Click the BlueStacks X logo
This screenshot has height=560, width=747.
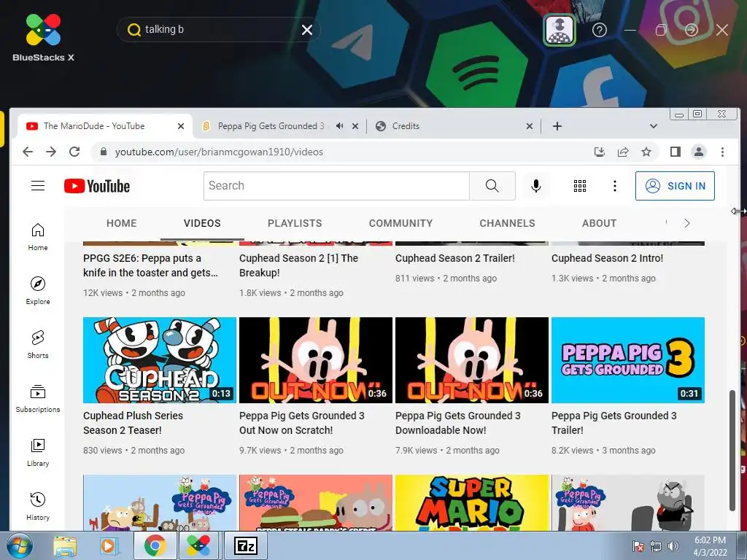click(x=43, y=38)
